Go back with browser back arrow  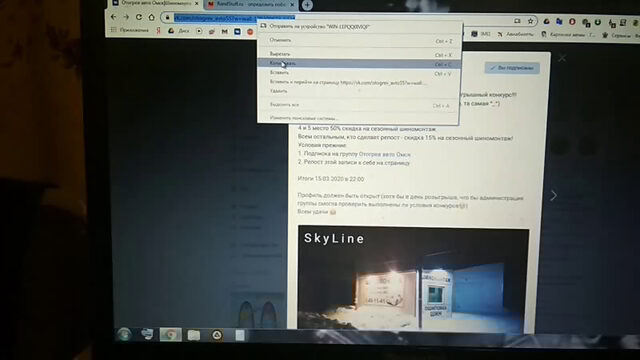[x=113, y=17]
